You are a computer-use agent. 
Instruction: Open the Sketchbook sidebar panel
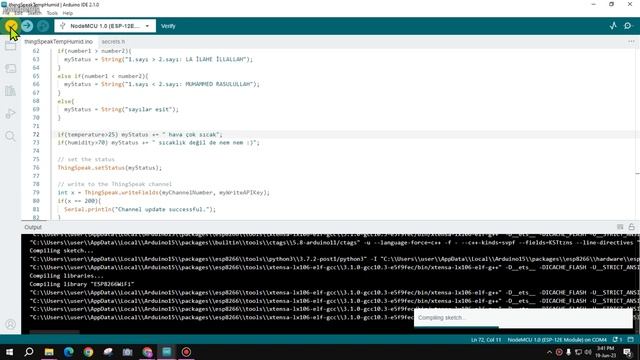(10, 46)
